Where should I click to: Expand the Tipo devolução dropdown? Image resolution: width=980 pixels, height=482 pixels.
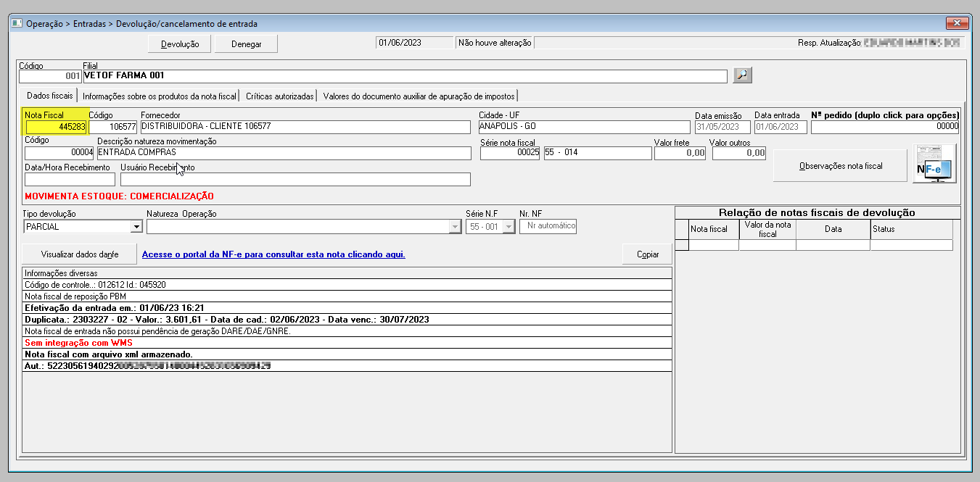136,227
